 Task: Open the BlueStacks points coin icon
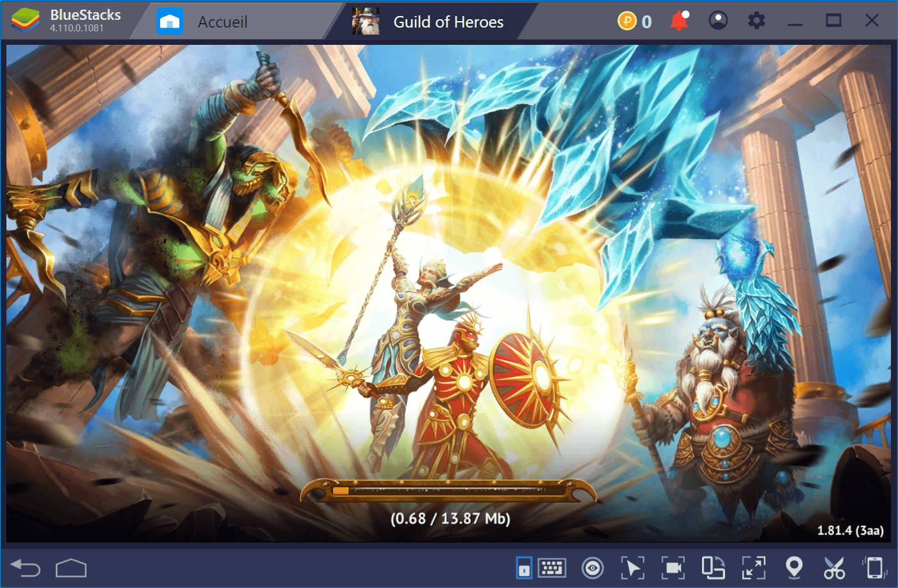626,21
